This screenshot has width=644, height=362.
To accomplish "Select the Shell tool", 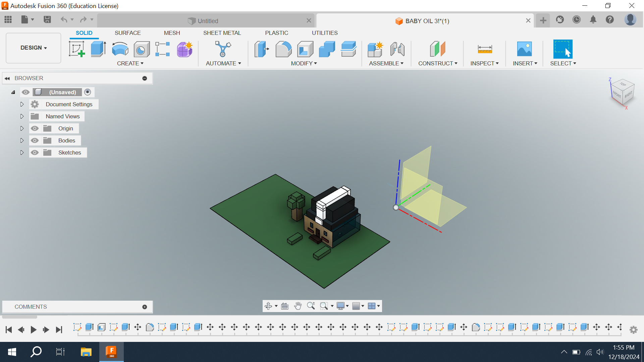I will pyautogui.click(x=305, y=49).
